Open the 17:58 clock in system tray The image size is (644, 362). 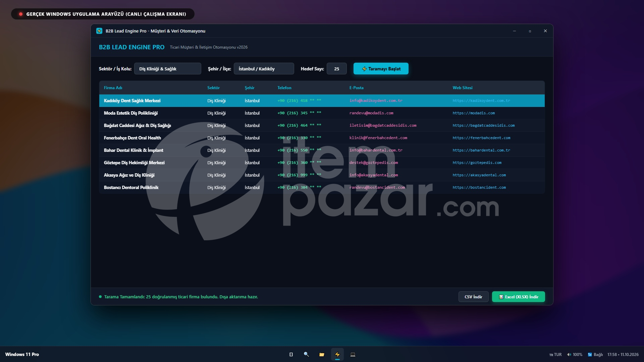click(x=623, y=354)
